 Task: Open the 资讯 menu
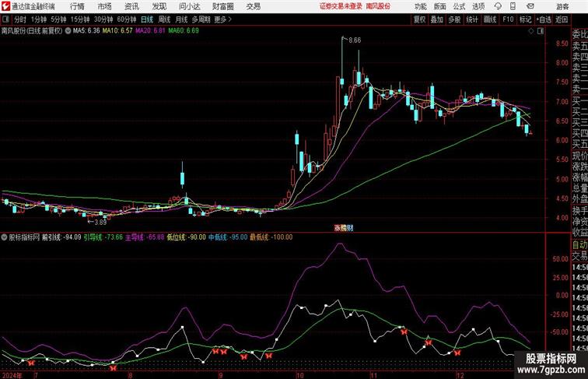point(131,6)
